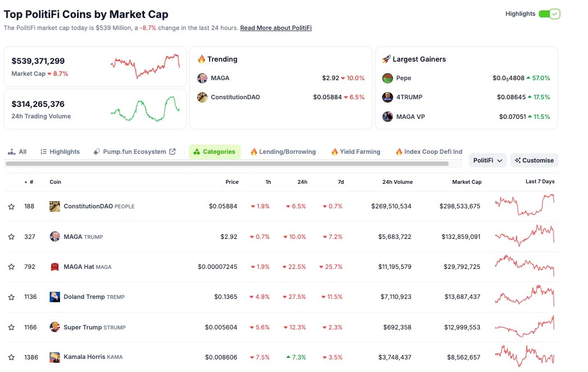Viewport: 588px width, 372px height.
Task: Open Pump.fun Ecosystem external link icon
Action: pos(173,151)
